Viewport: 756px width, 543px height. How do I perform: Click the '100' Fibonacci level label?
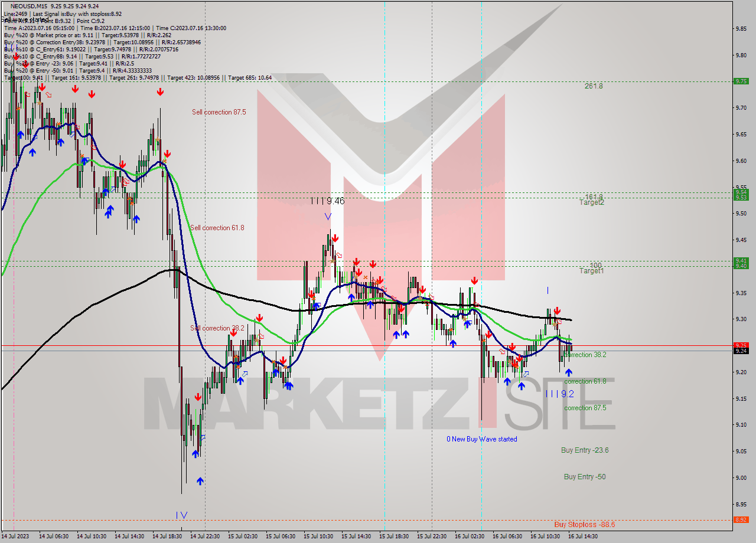(x=596, y=266)
